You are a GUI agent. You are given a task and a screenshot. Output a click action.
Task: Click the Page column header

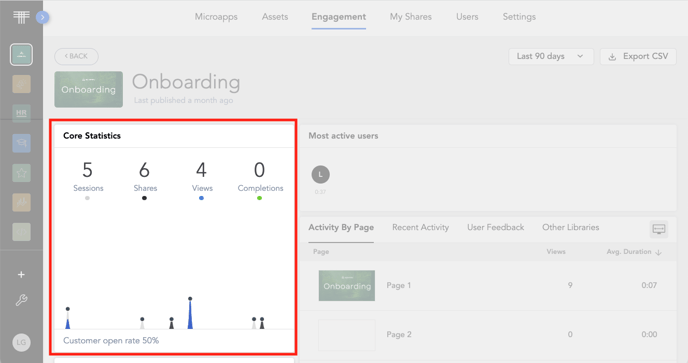coord(321,252)
